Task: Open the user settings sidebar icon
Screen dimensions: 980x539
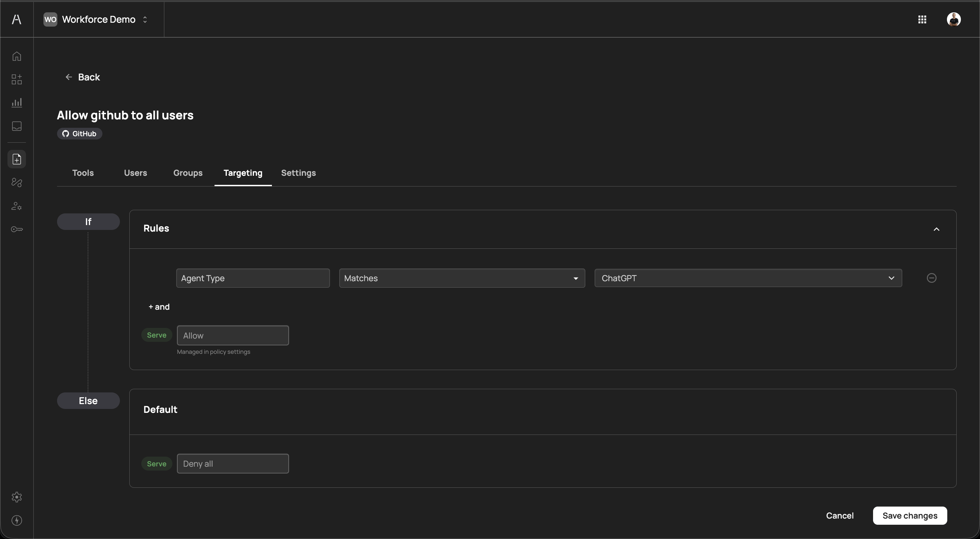Action: [x=17, y=206]
